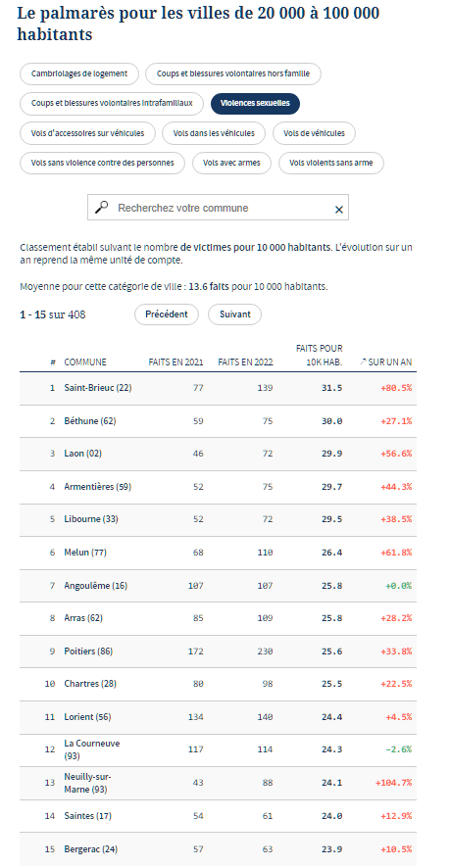Click the Saint-Brieuc (22) row

click(218, 388)
